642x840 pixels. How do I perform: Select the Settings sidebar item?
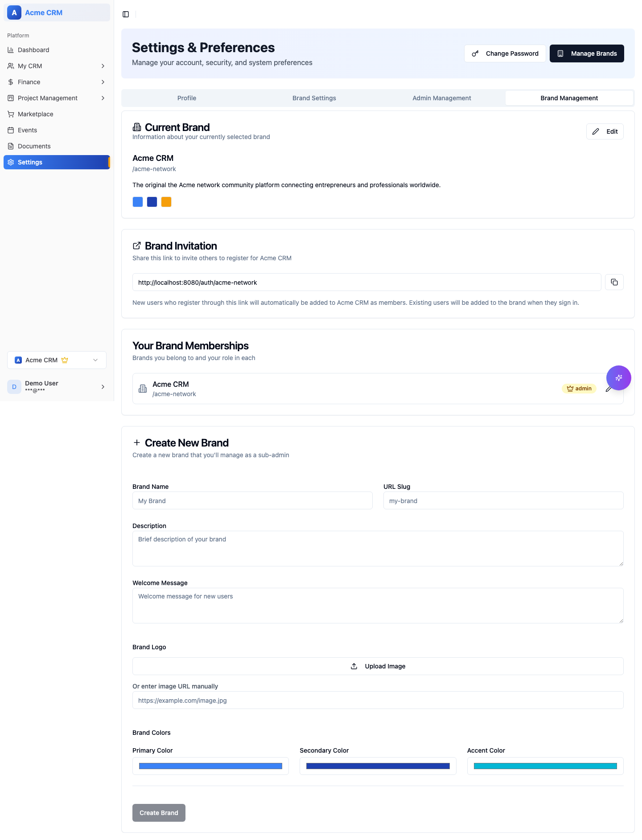click(57, 162)
